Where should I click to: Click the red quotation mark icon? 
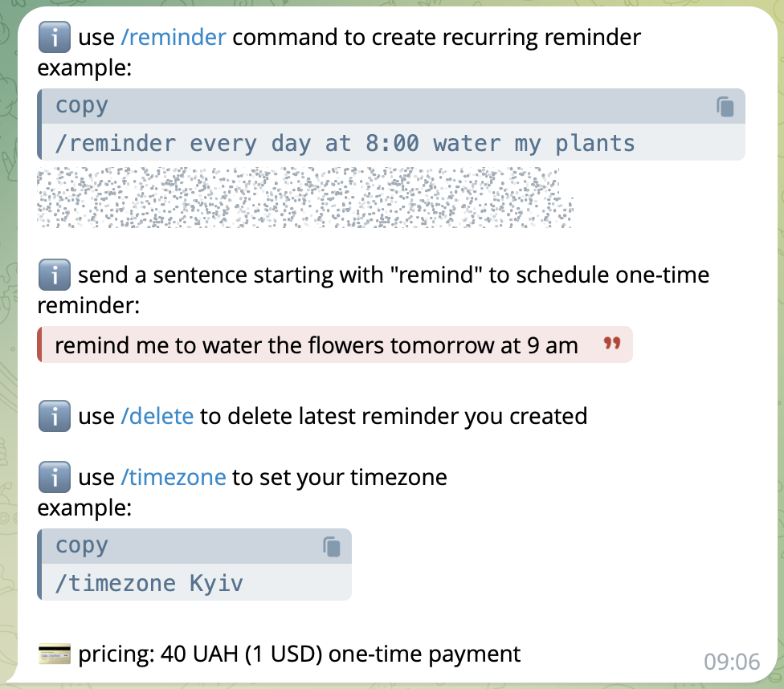click(612, 343)
